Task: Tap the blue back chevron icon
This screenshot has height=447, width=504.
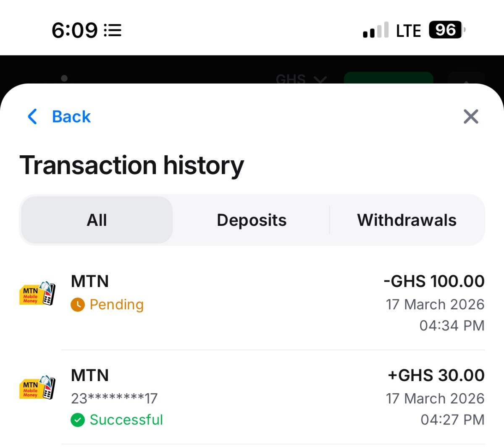Action: tap(32, 117)
